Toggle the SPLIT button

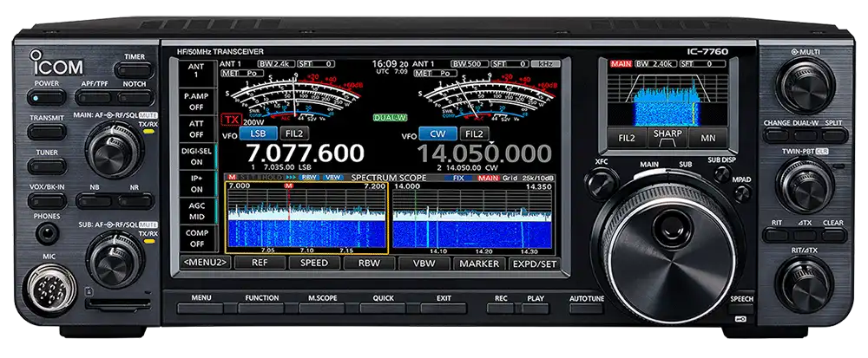pos(833,135)
